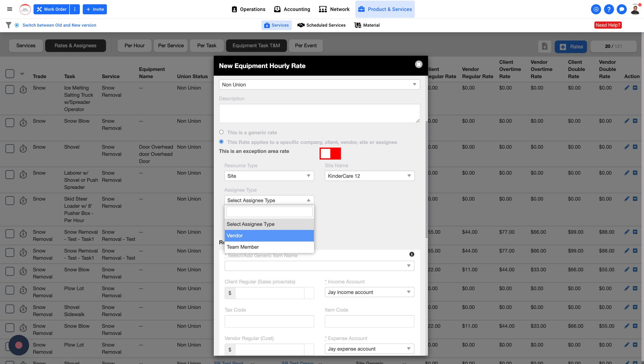Check the Snow Blow row checkbox
The height and width of the screenshot is (364, 644).
click(10, 123)
